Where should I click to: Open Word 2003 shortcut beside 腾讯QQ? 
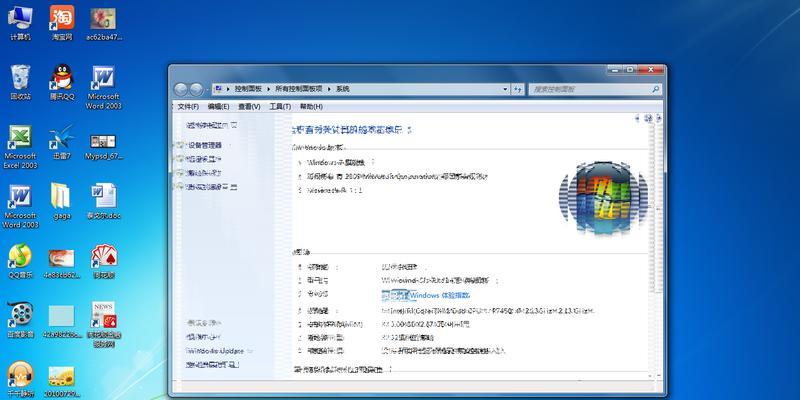[103, 87]
